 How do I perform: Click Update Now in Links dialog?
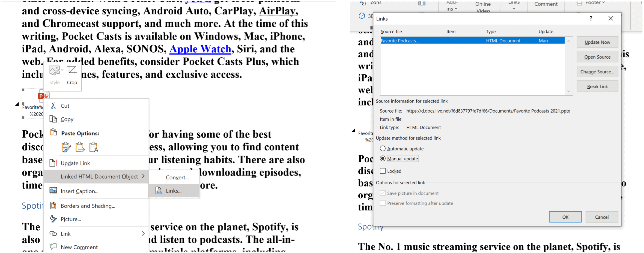coord(597,42)
